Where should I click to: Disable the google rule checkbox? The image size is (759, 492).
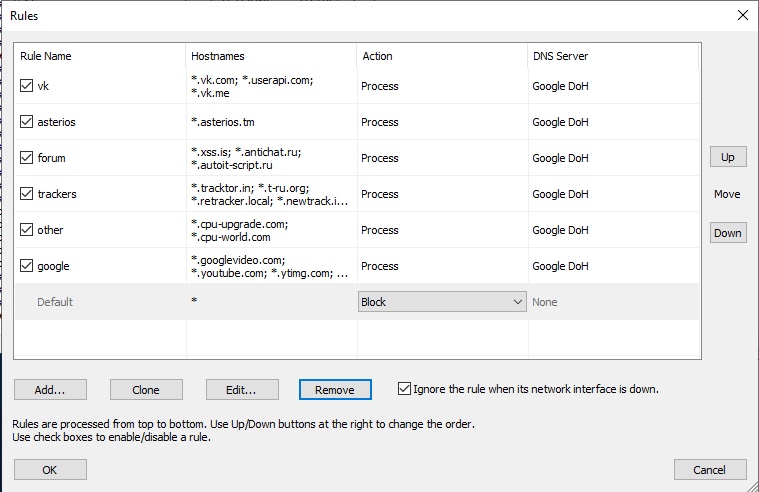[27, 266]
